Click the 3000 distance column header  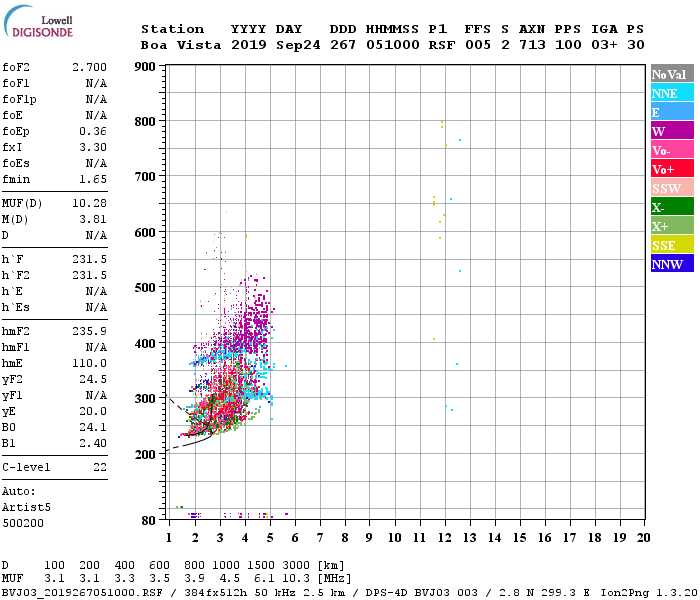295,566
